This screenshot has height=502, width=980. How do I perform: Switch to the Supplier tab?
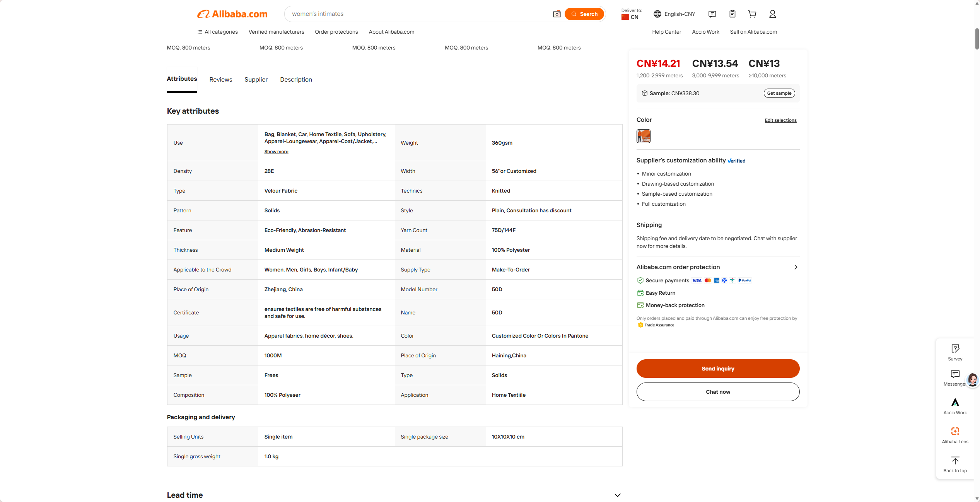(256, 79)
